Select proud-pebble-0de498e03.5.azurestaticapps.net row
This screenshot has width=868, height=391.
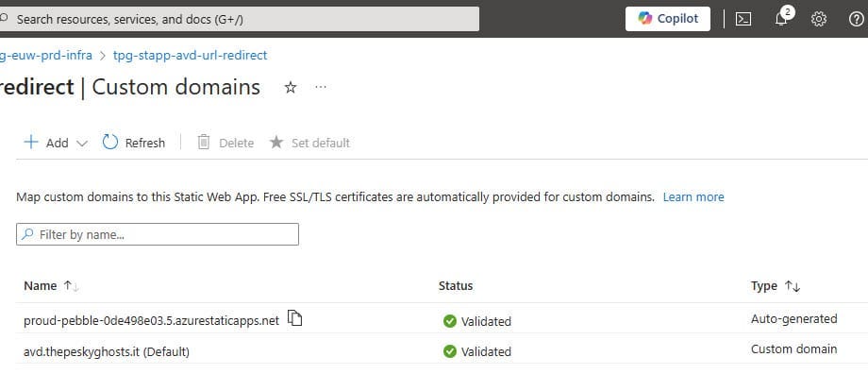point(442,318)
